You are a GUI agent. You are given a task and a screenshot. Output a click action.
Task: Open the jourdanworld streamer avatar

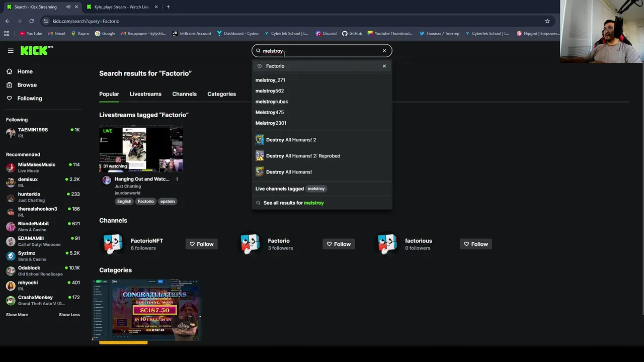pos(107,180)
